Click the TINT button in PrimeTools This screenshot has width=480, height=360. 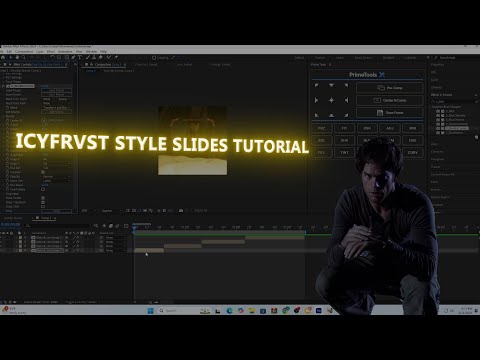[344, 152]
